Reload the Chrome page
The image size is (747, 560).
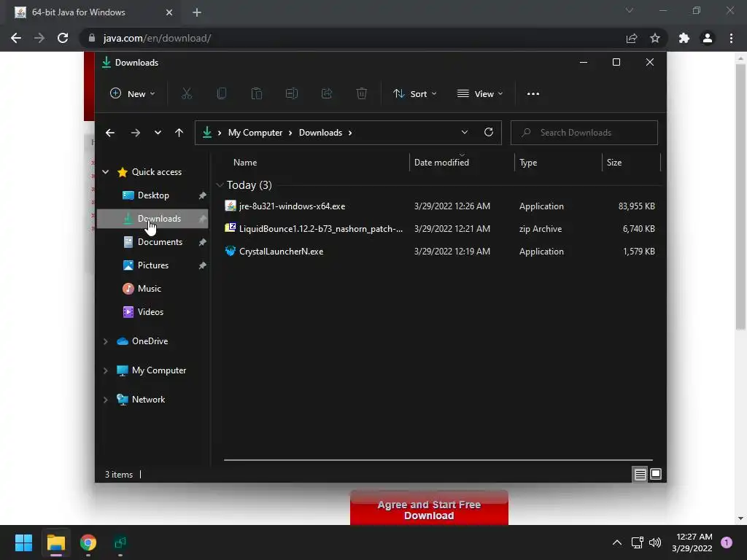coord(63,38)
